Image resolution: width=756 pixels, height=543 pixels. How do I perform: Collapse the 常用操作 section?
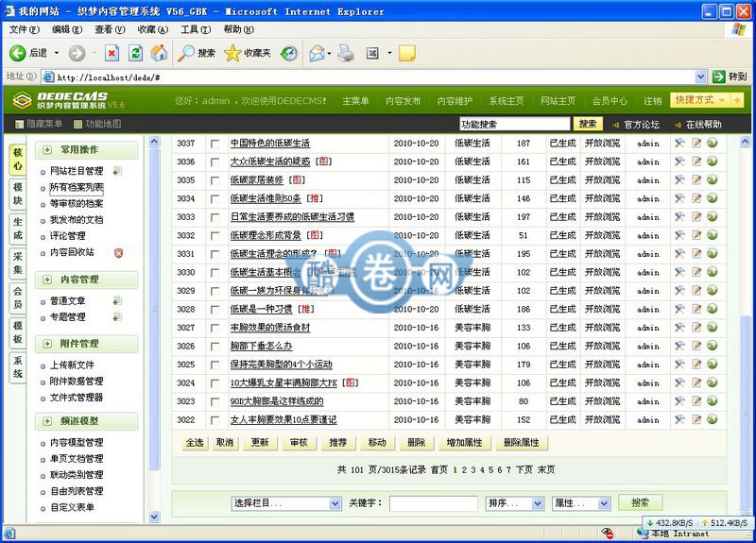click(x=47, y=150)
